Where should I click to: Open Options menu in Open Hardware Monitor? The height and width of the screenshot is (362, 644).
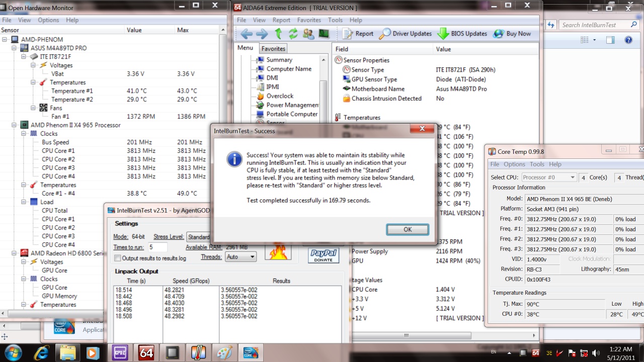click(48, 20)
